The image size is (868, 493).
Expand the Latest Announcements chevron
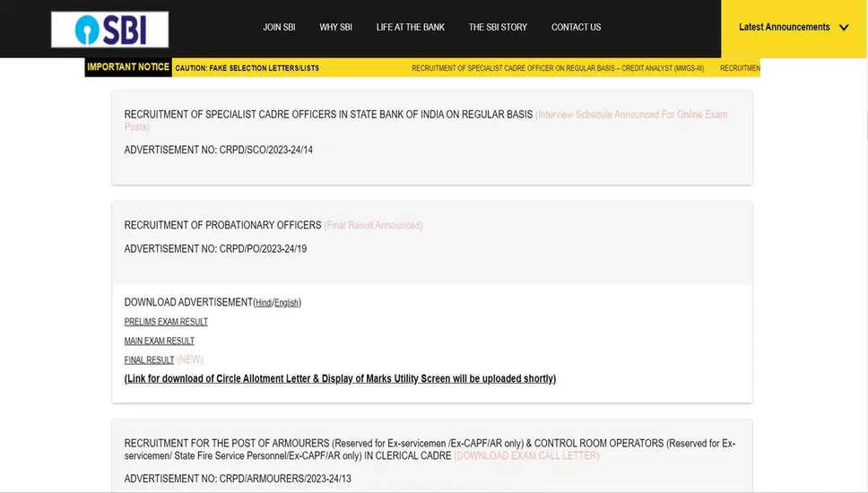pos(844,28)
